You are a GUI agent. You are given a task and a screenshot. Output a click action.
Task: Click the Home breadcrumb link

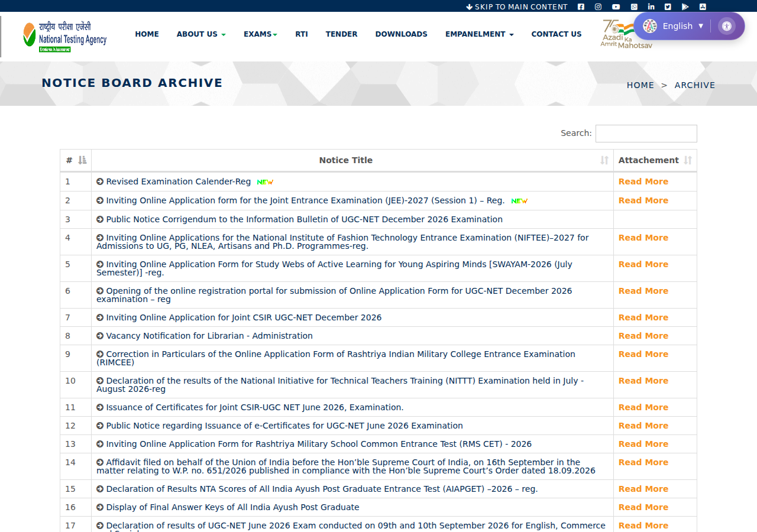[640, 85]
